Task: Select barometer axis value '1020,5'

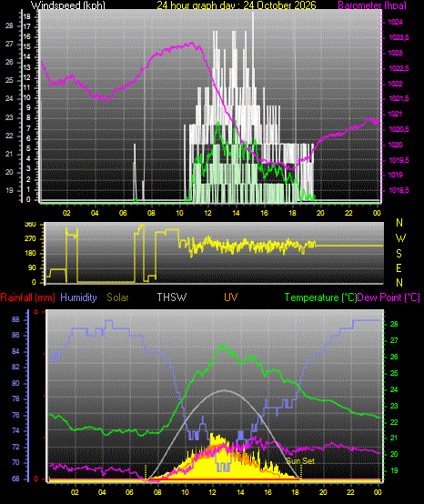Action: point(399,129)
